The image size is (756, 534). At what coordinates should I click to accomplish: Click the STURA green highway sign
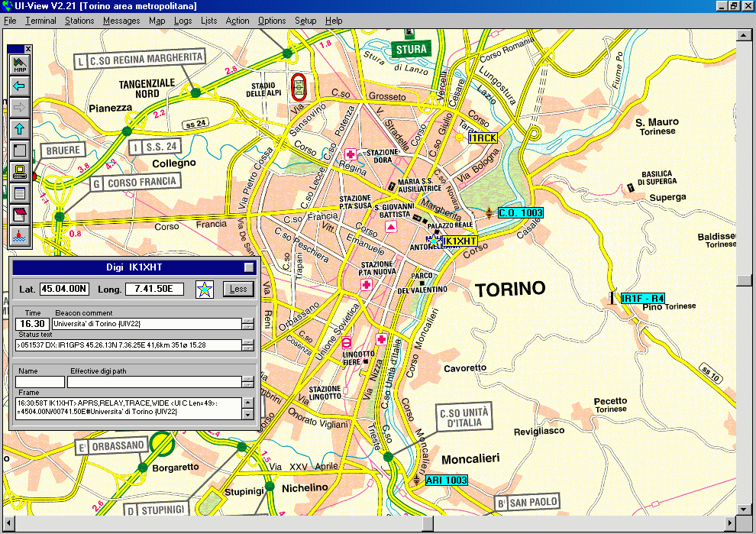click(x=412, y=49)
